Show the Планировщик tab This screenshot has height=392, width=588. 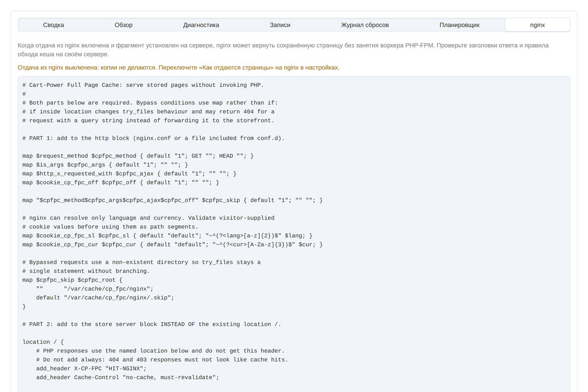459,25
